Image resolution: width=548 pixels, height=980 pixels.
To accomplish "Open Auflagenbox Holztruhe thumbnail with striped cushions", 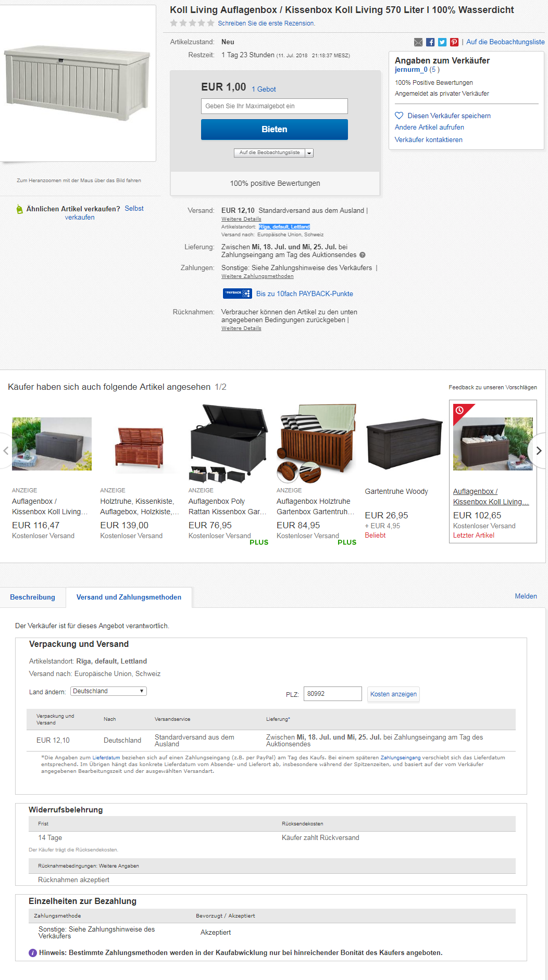I will click(x=316, y=443).
